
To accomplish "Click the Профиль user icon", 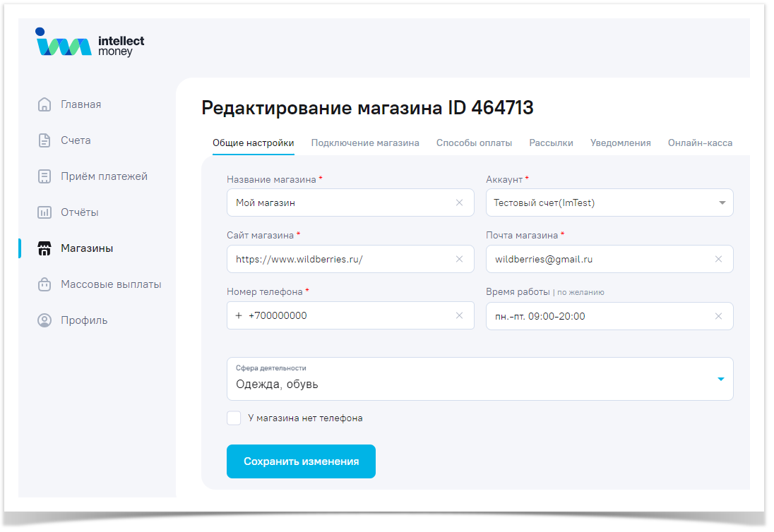I will tap(44, 320).
